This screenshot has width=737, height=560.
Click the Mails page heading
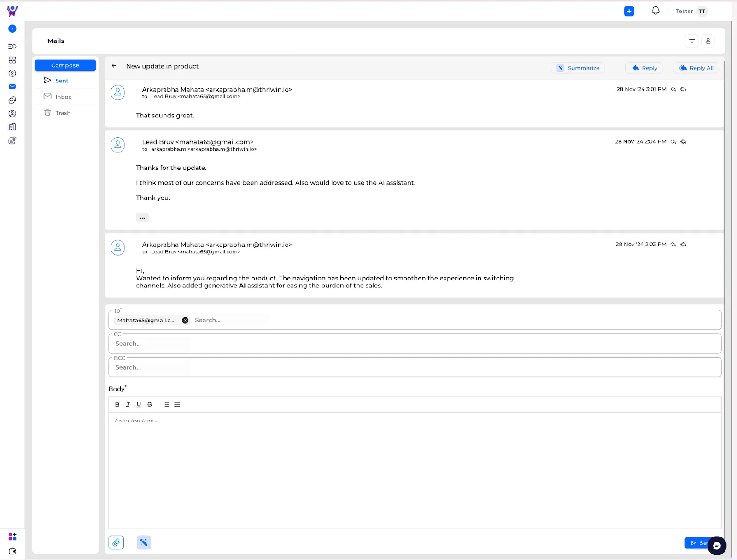(x=56, y=41)
